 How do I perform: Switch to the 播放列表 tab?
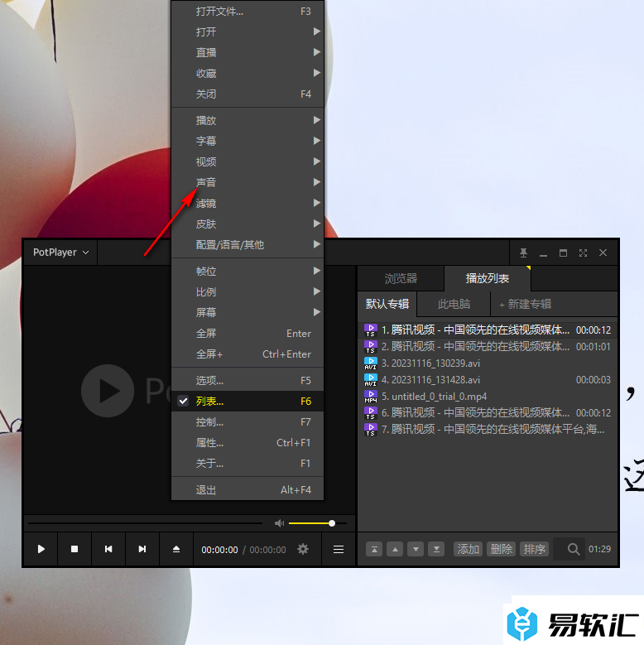[488, 278]
